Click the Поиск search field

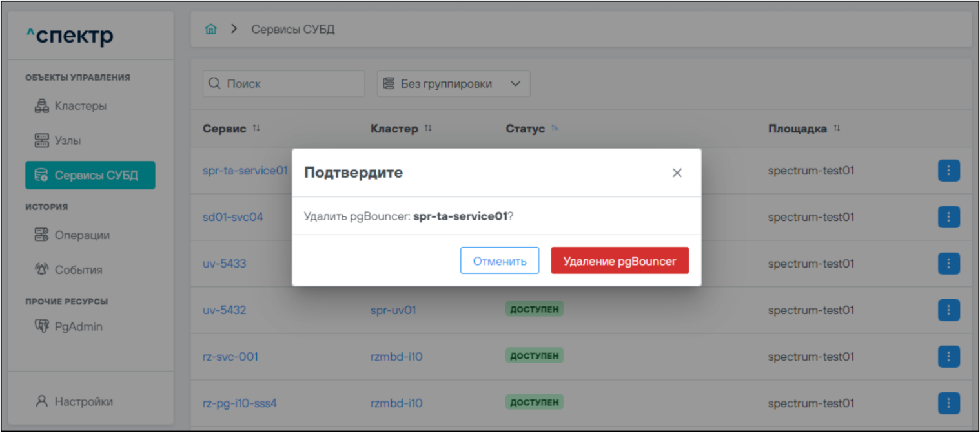pos(284,84)
